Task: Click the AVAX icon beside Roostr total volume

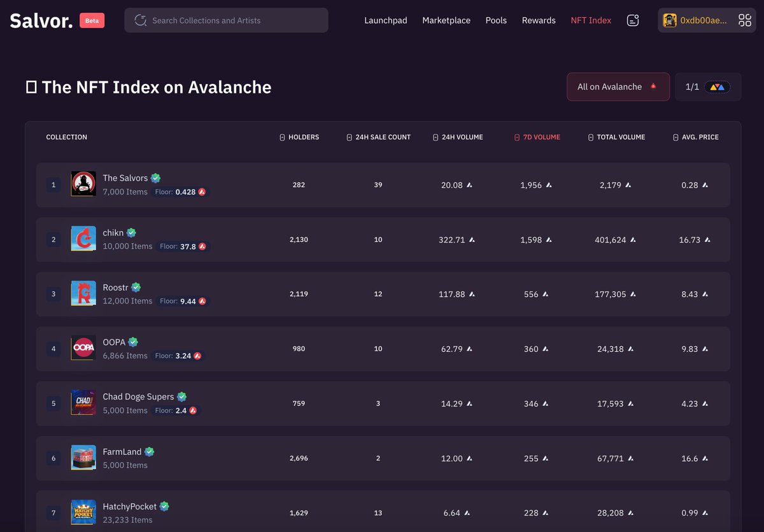Action: [632, 295]
